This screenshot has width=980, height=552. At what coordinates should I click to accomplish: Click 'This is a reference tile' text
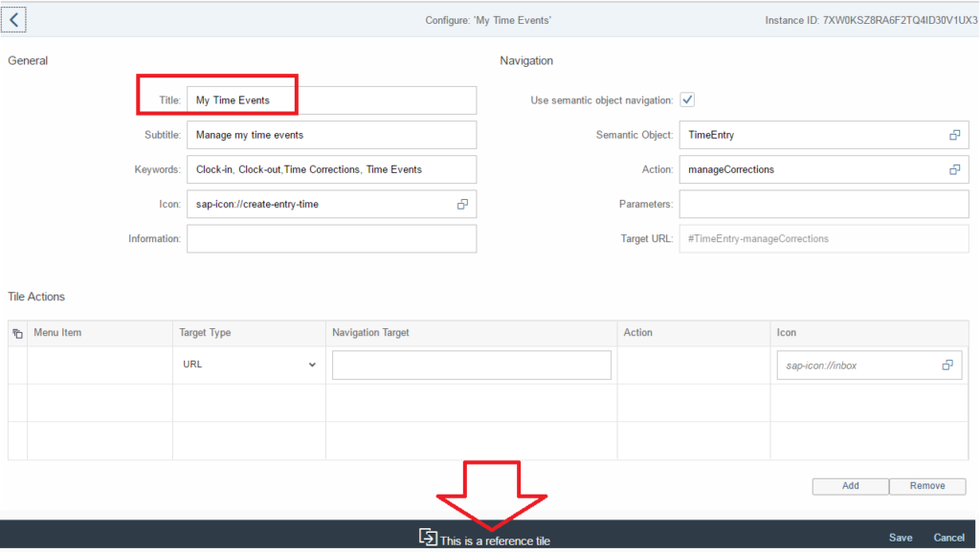[495, 541]
